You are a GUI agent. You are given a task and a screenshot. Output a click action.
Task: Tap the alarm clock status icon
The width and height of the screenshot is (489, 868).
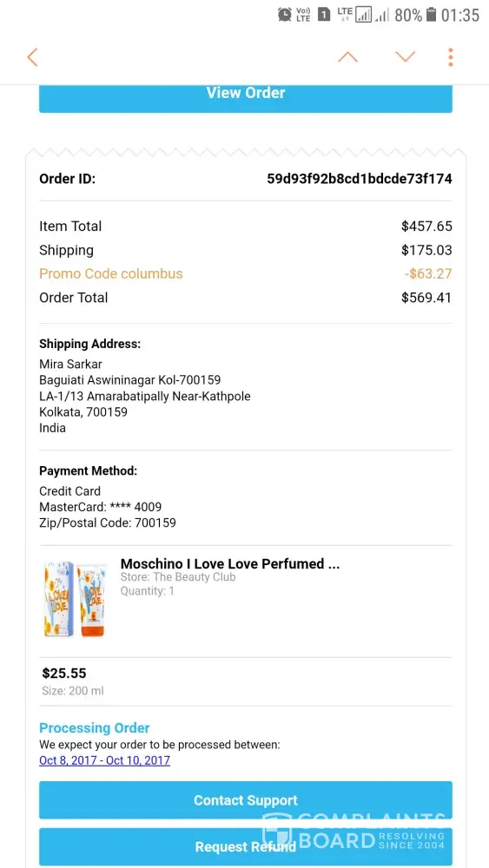pyautogui.click(x=285, y=15)
